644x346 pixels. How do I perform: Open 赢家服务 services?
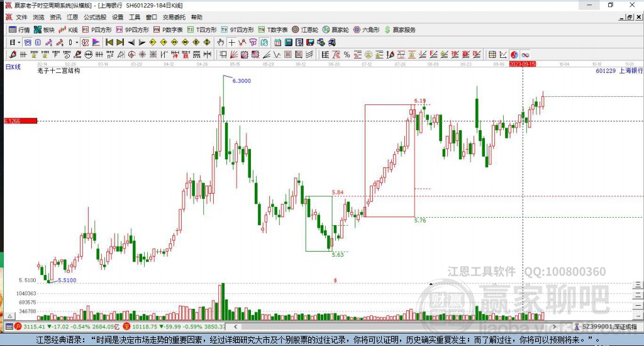[x=400, y=30]
